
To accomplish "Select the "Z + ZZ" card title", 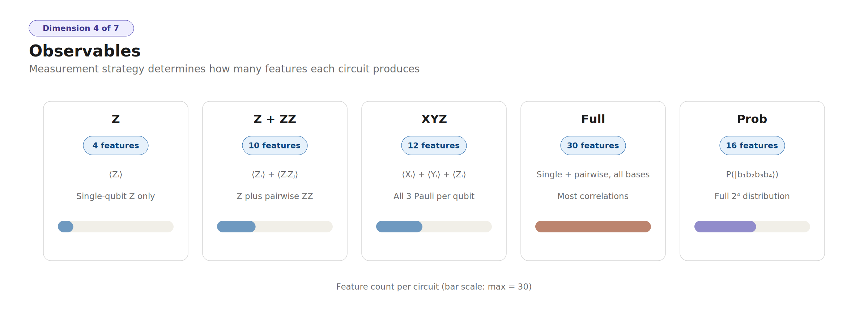I will pyautogui.click(x=275, y=119).
